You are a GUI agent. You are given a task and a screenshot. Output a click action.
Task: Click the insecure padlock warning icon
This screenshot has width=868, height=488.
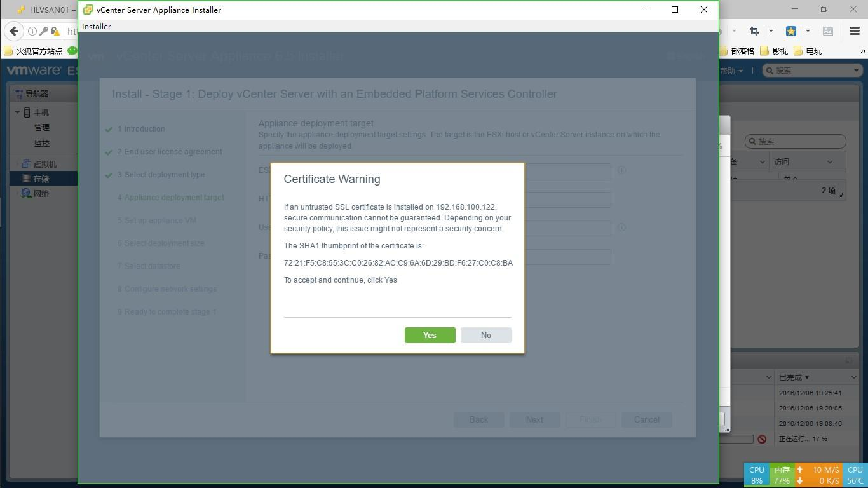pos(55,31)
